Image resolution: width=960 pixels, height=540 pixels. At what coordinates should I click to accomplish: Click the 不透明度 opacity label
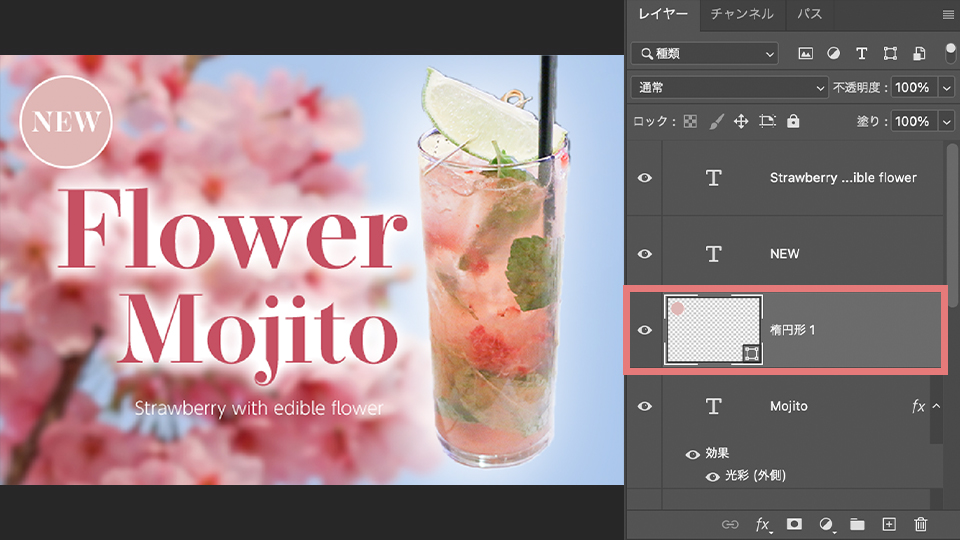coord(860,88)
